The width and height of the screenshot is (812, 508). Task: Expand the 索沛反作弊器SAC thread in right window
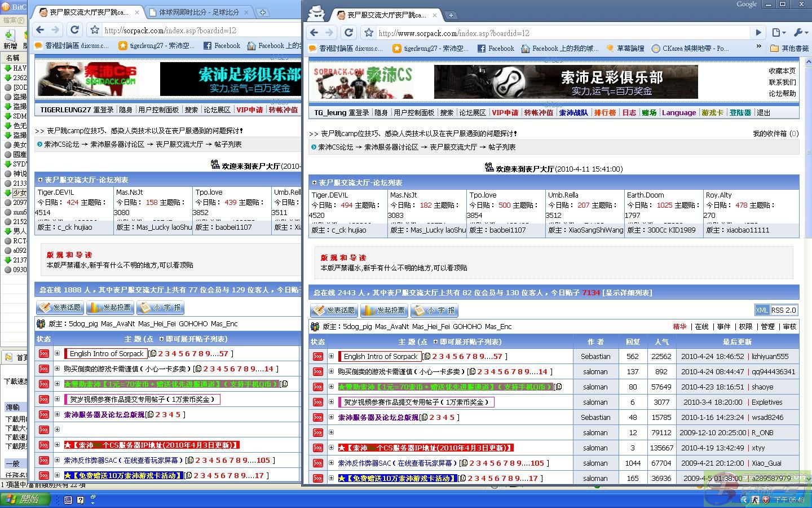pos(332,463)
